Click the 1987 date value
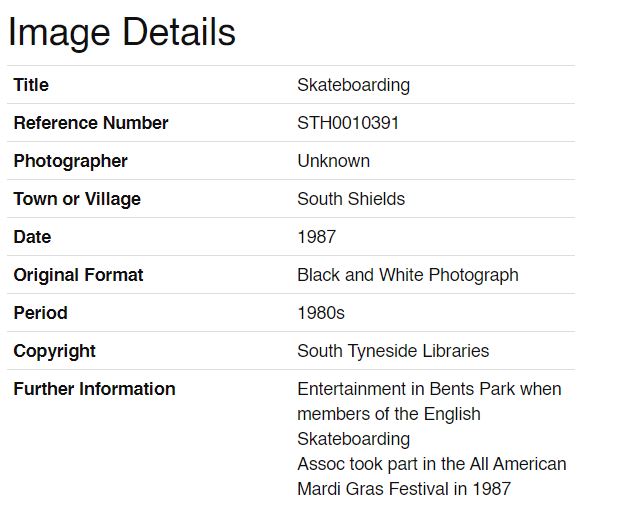Viewport: 623px width, 517px height. [317, 237]
